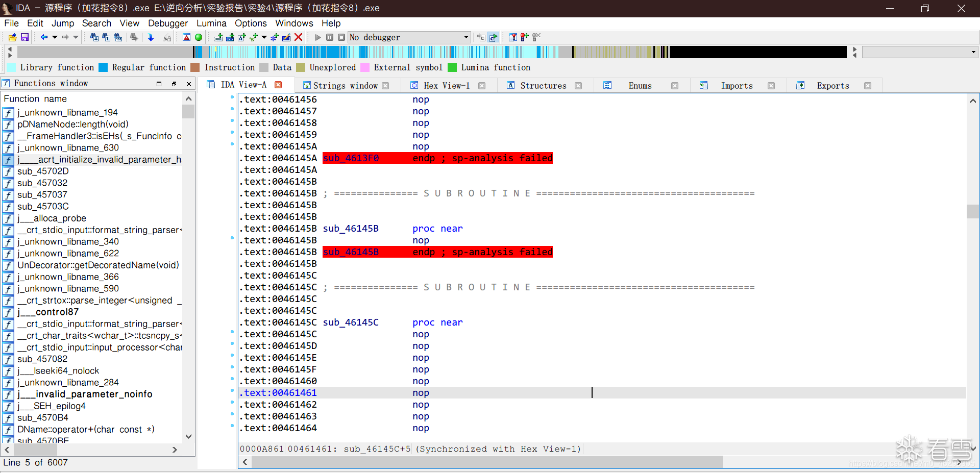Open the Debugger menu

[x=168, y=23]
